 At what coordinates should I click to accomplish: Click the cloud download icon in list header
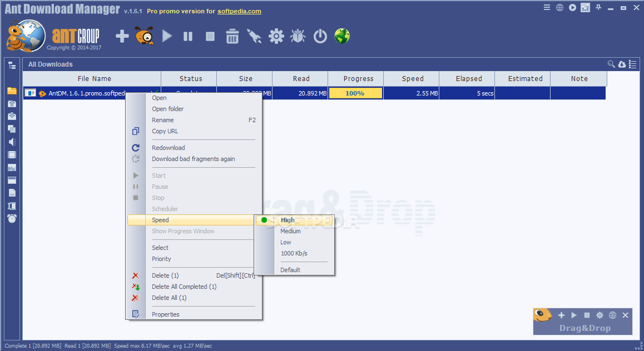click(622, 64)
